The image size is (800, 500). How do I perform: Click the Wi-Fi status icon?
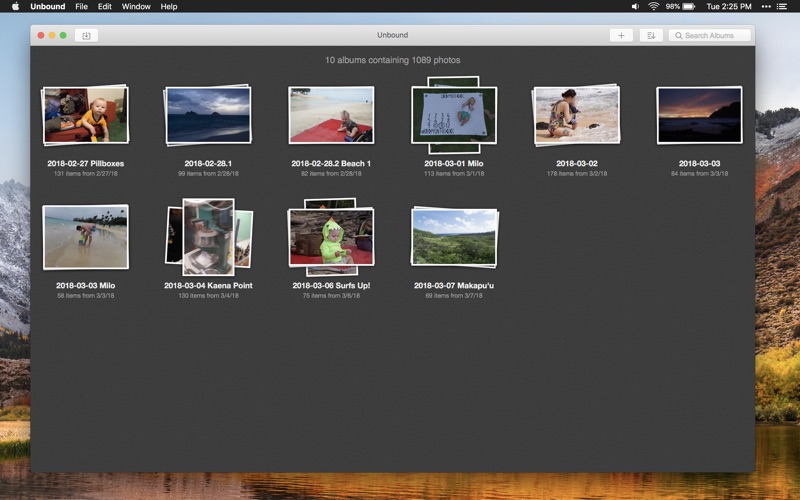pos(654,6)
